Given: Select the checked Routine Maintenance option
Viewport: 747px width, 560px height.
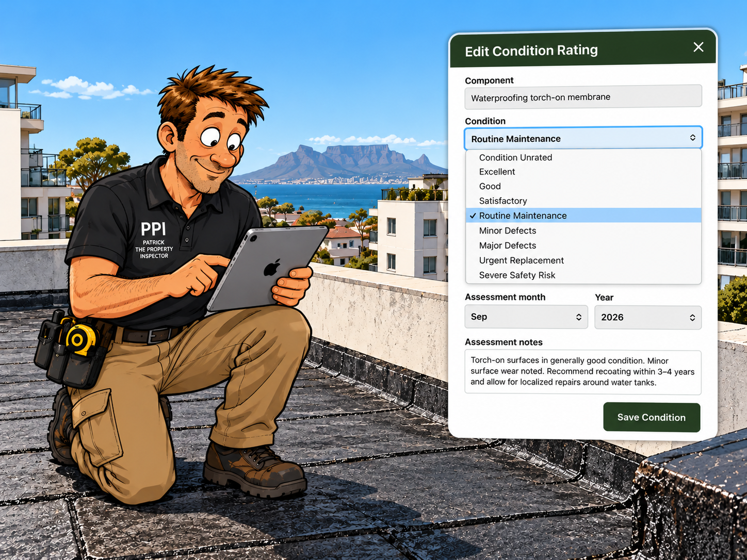Looking at the screenshot, I should [x=583, y=216].
